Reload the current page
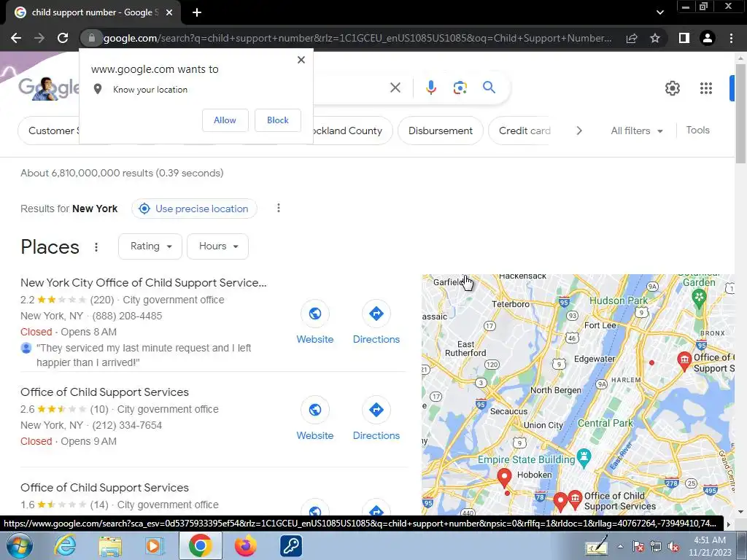The height and width of the screenshot is (560, 747). click(63, 38)
